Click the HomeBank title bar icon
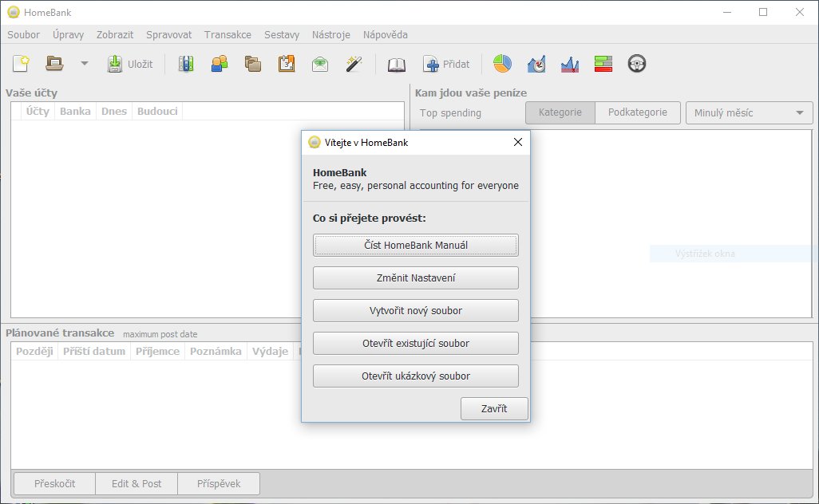The height and width of the screenshot is (504, 819). [14, 12]
